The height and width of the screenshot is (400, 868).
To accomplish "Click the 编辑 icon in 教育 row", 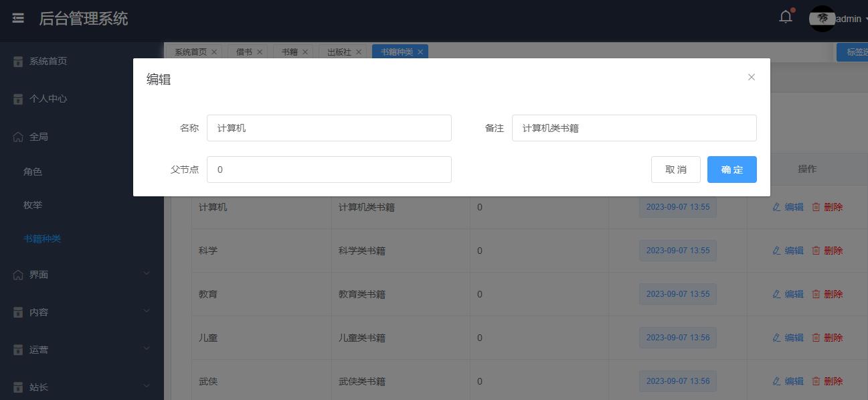I will click(776, 294).
